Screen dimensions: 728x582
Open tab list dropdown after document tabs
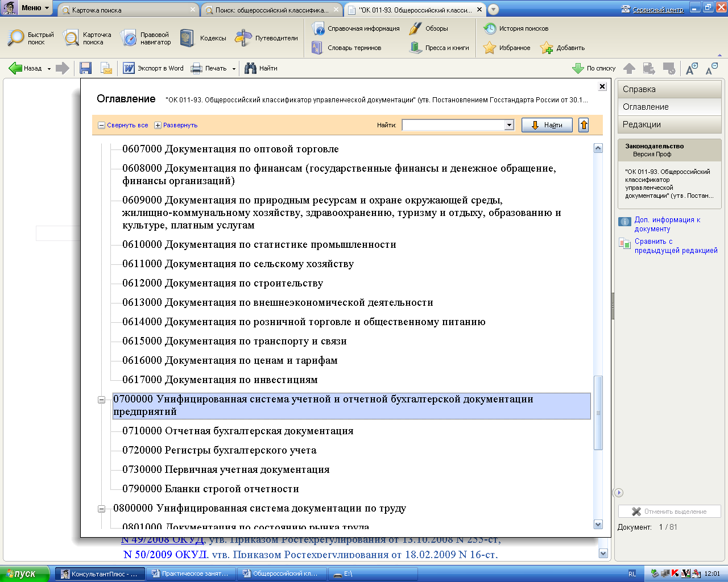(x=494, y=10)
